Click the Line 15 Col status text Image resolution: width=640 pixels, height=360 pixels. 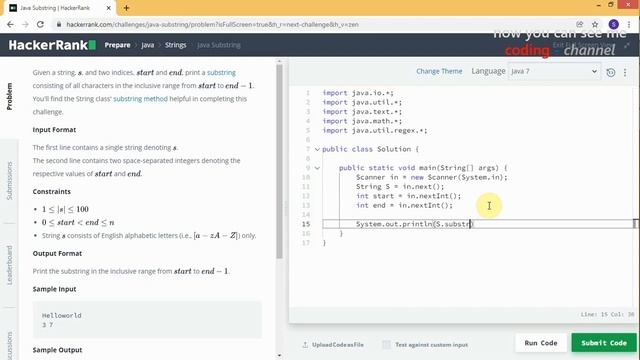click(x=607, y=314)
